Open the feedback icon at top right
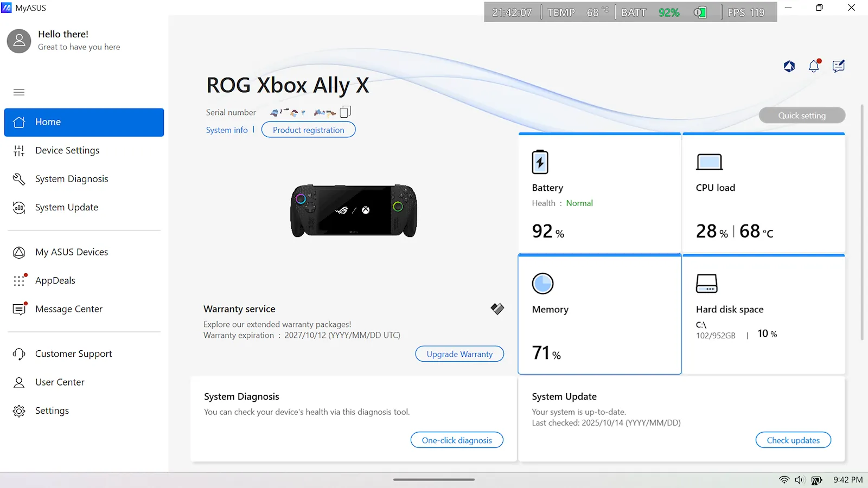The height and width of the screenshot is (488, 868). [x=838, y=66]
